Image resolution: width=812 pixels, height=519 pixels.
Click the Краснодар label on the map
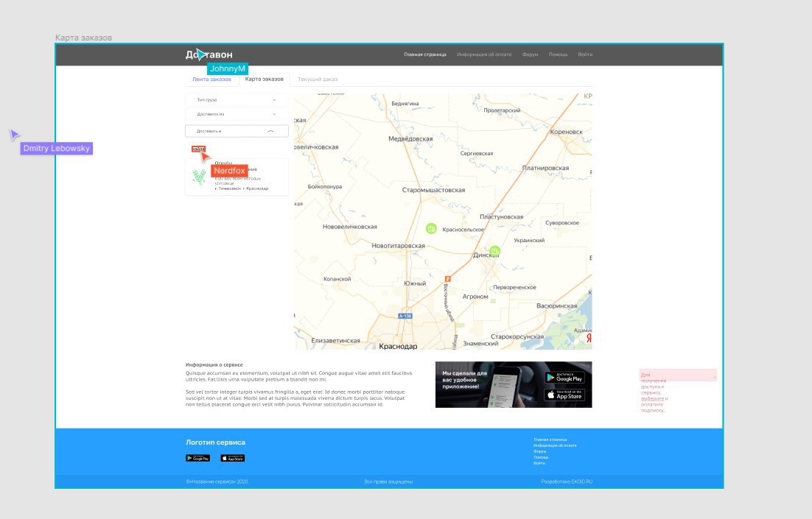pyautogui.click(x=398, y=346)
